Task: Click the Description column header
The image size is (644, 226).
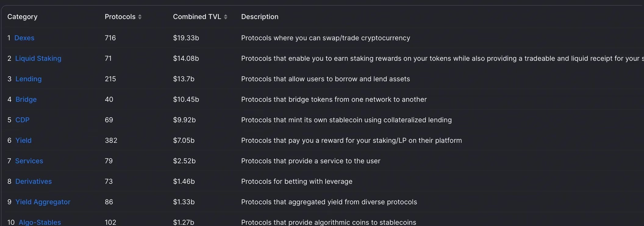Action: coord(260,17)
